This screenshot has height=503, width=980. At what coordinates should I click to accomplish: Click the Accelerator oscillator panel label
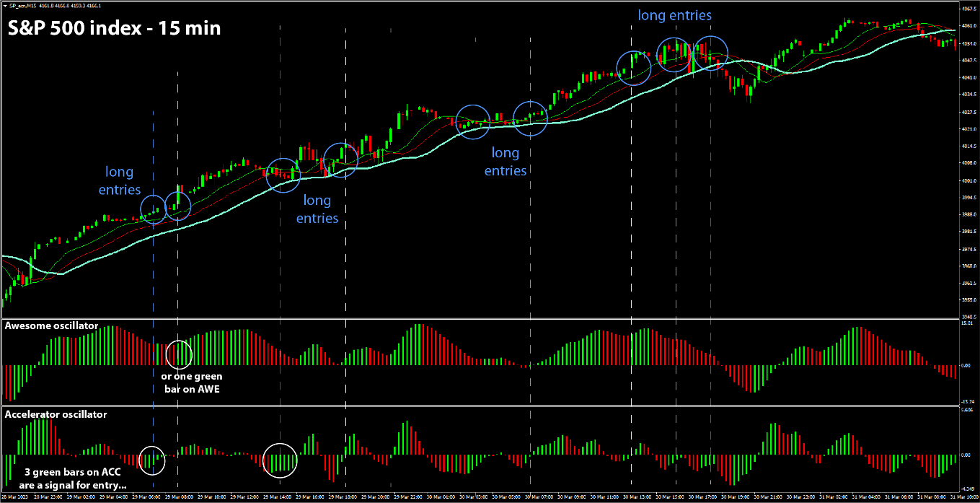coord(56,414)
